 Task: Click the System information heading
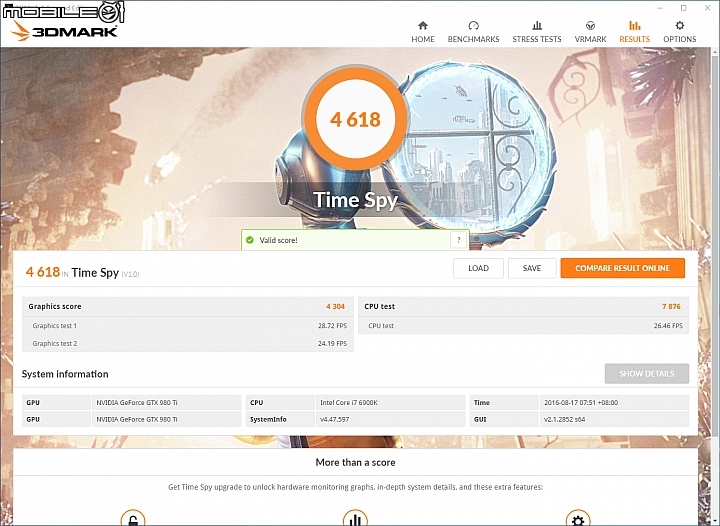[x=65, y=374]
